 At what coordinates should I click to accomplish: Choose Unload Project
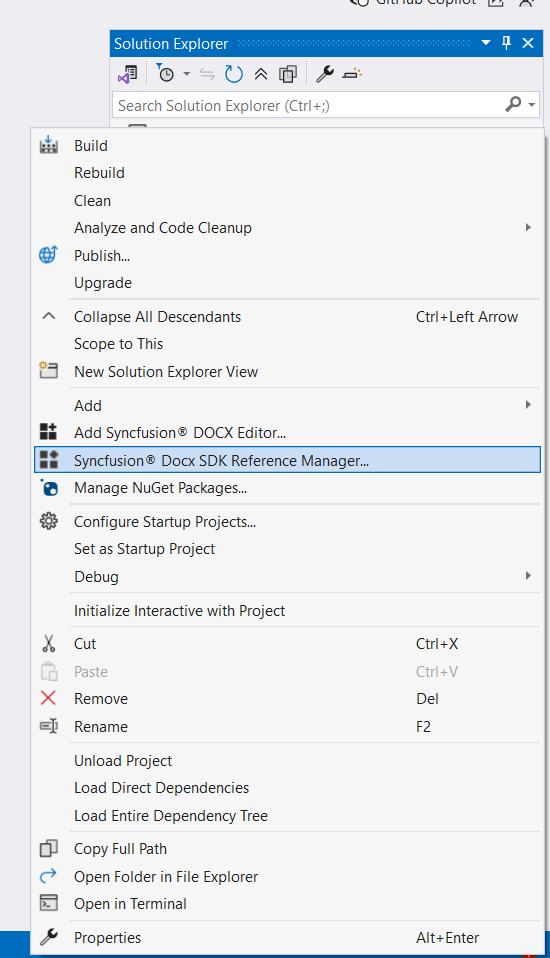123,761
